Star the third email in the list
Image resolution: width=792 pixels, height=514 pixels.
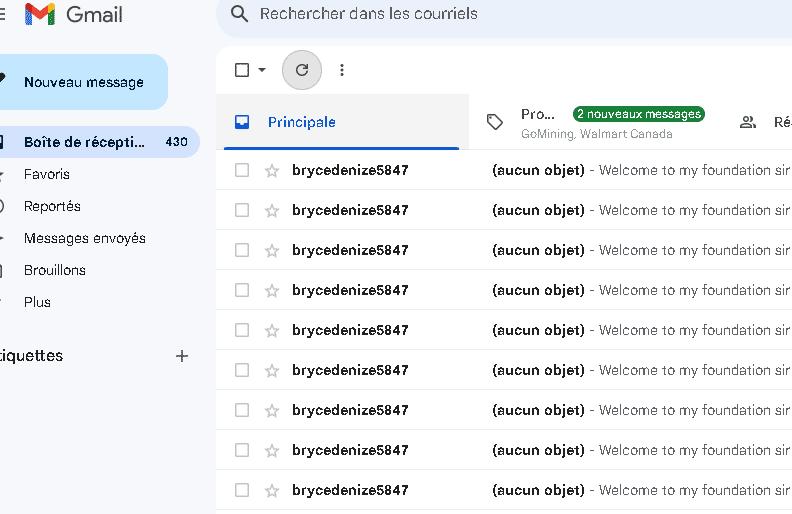tap(271, 250)
